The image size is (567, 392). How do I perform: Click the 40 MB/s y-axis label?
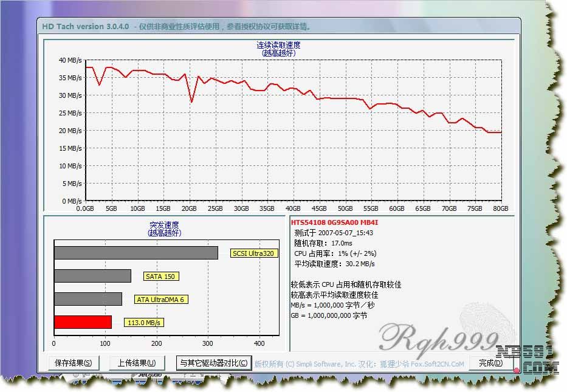70,60
